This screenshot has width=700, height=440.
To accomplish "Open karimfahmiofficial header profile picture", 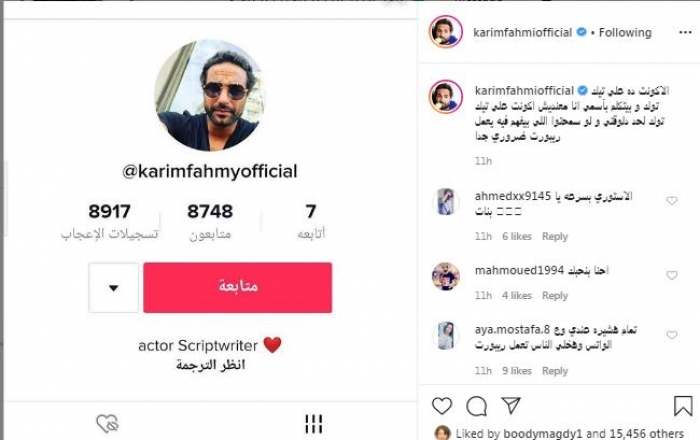I will [x=445, y=32].
